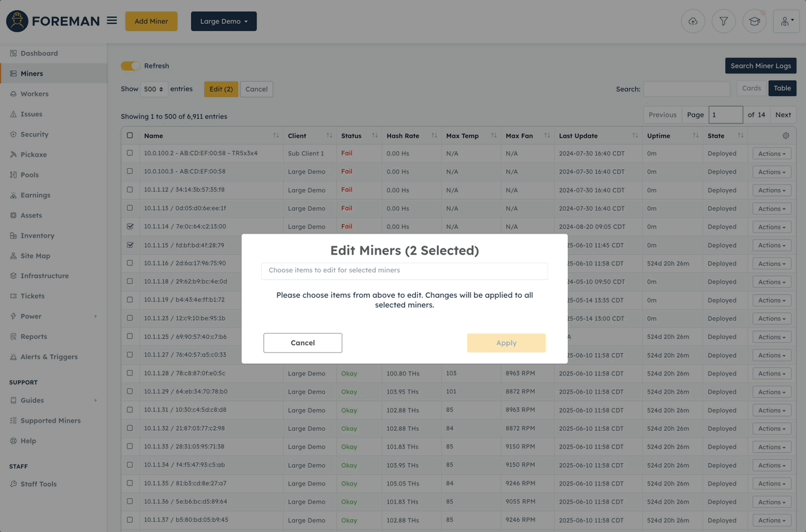Click the Pools sidebar icon
This screenshot has width=806, height=532.
[14, 175]
